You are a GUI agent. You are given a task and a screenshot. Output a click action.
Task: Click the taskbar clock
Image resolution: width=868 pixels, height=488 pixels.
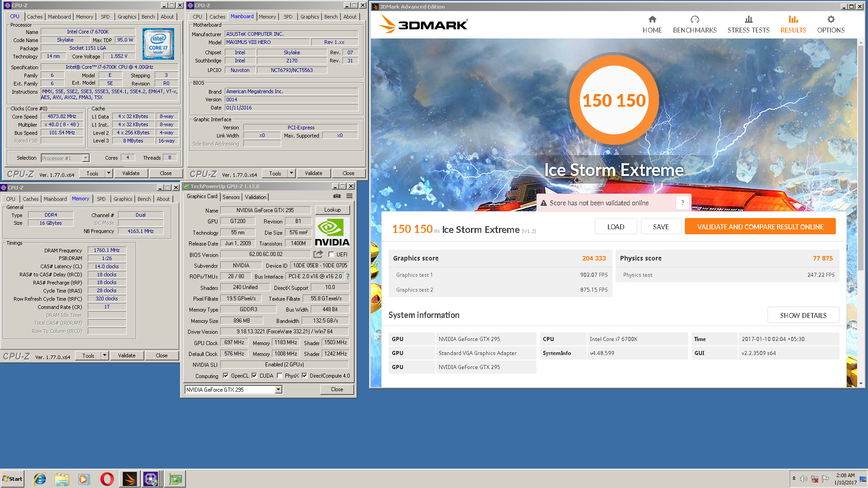[x=845, y=479]
